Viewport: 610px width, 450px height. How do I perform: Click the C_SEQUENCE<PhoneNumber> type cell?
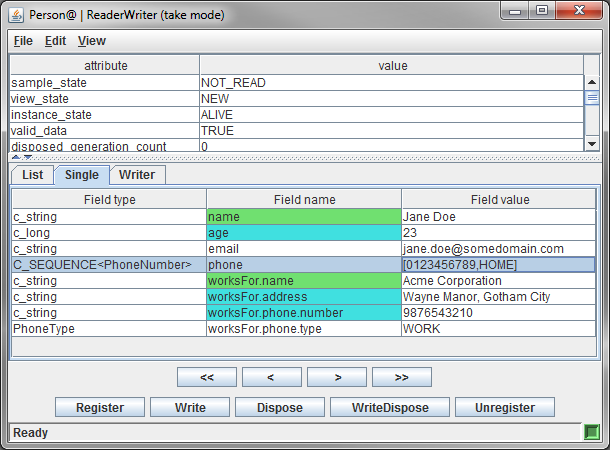click(x=109, y=264)
